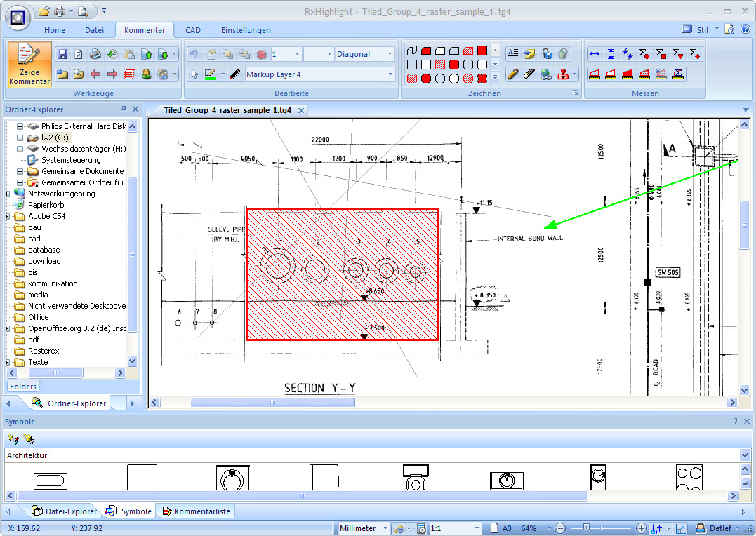Toggle the Ordner-Explorer panel pin

124,109
